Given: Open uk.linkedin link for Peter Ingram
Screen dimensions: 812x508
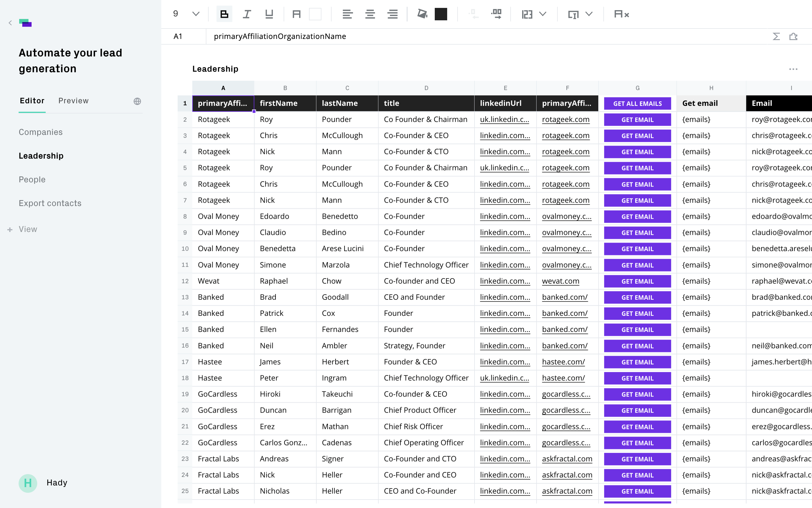Looking at the screenshot, I should pyautogui.click(x=504, y=378).
